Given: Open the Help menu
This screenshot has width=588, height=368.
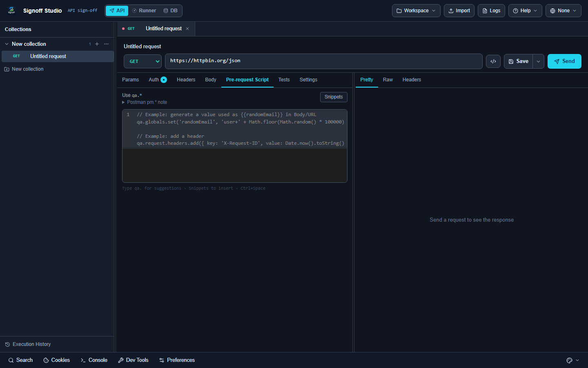Looking at the screenshot, I should tap(525, 11).
